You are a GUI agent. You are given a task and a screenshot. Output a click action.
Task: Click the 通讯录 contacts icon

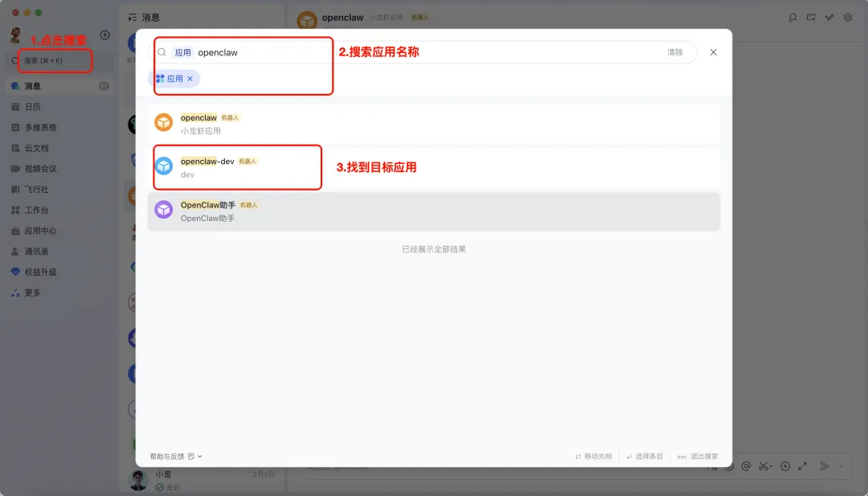(15, 252)
